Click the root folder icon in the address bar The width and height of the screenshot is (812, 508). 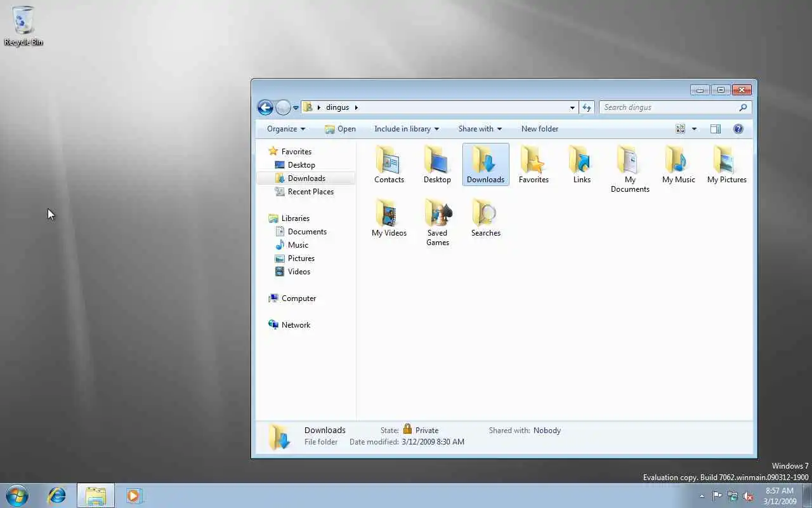pyautogui.click(x=308, y=107)
